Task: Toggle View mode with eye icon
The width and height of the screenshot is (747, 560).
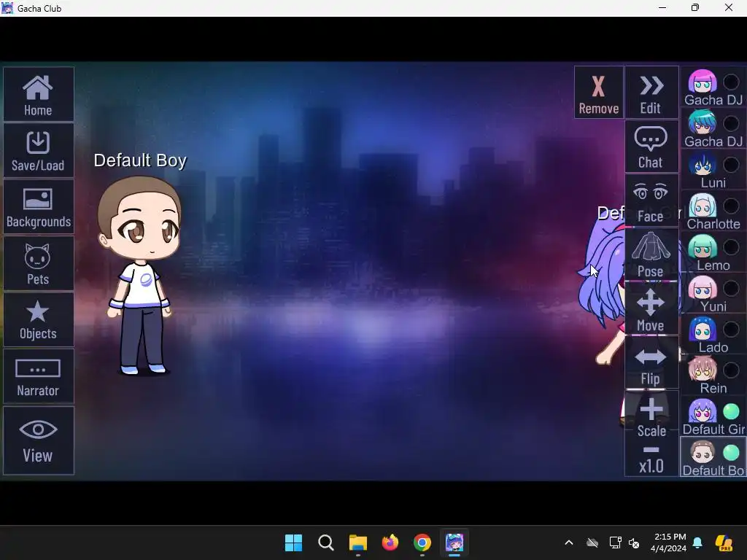Action: coord(38,440)
